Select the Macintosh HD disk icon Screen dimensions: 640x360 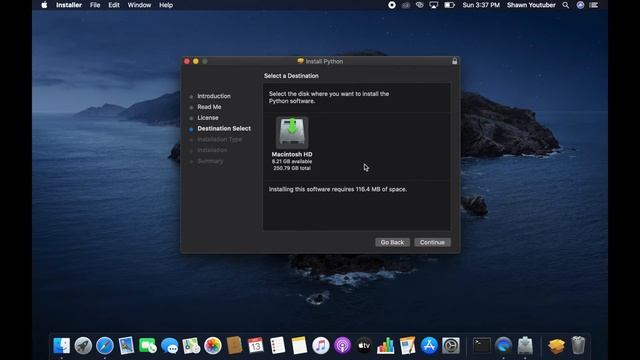pos(292,133)
